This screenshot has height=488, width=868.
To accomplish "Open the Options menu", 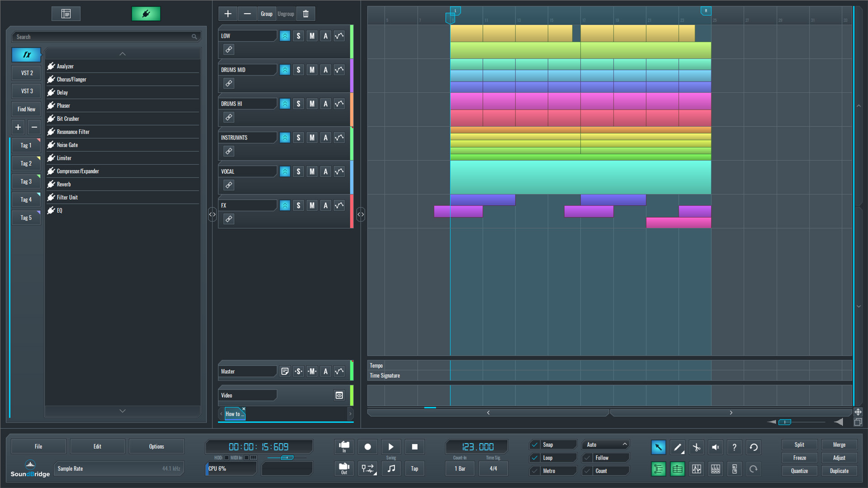I will pyautogui.click(x=156, y=446).
